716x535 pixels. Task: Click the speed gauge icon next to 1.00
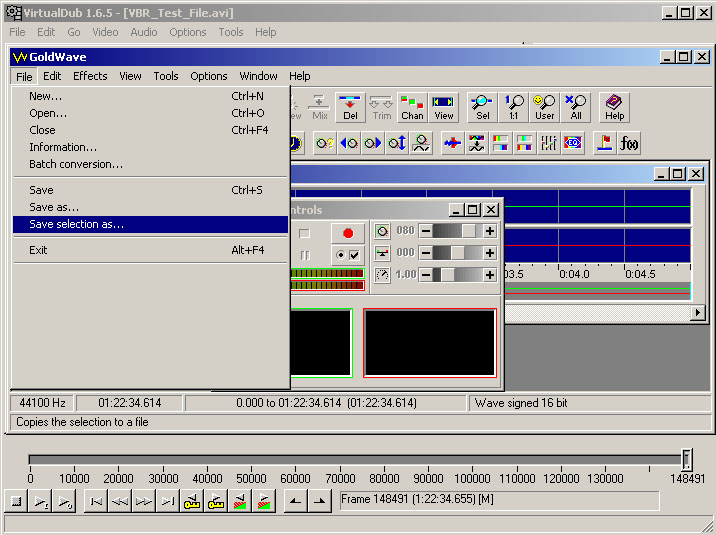click(382, 275)
